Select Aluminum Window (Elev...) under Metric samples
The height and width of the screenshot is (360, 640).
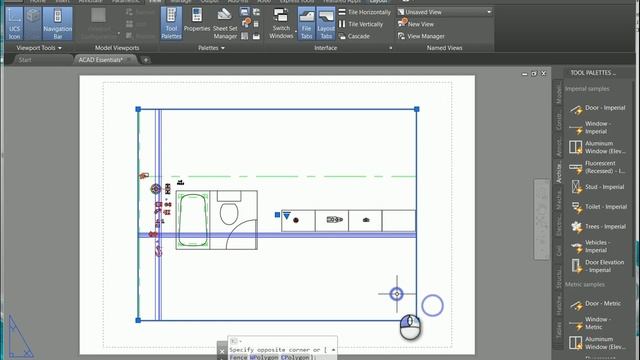tap(598, 343)
